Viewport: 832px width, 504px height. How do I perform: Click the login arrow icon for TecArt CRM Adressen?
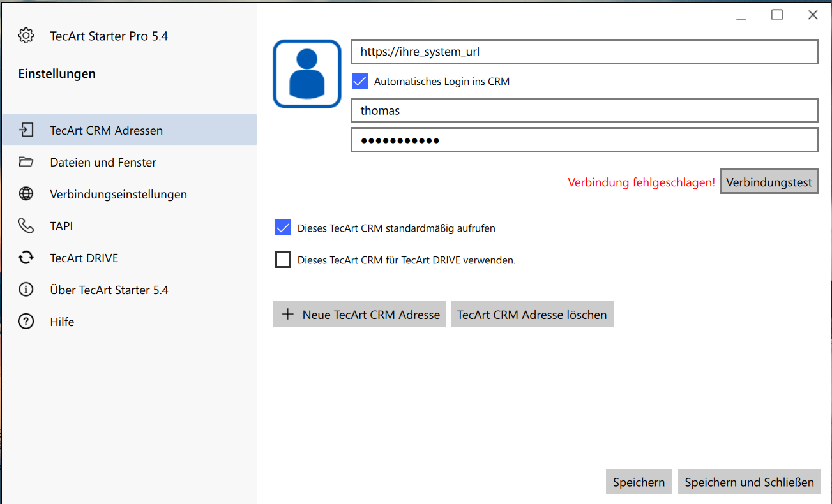[x=26, y=130]
